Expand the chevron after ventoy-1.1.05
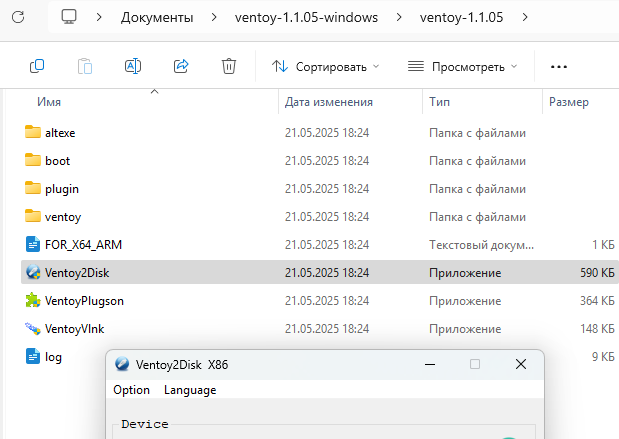 tap(525, 17)
